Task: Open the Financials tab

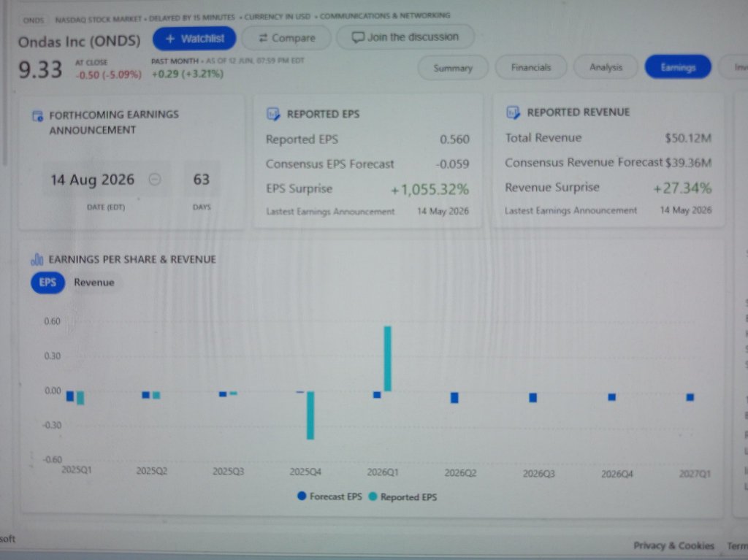Action: click(531, 68)
